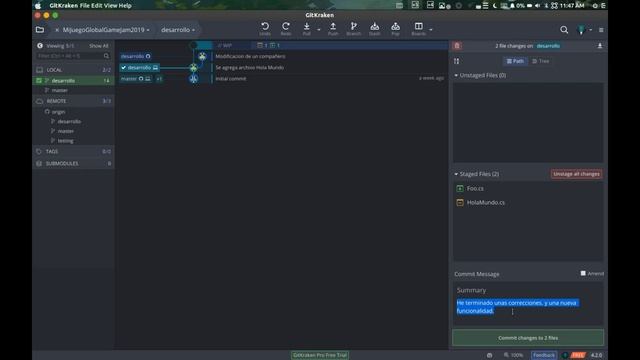Open the user profile avatar dropdown
This screenshot has width=640, height=360.
584,30
